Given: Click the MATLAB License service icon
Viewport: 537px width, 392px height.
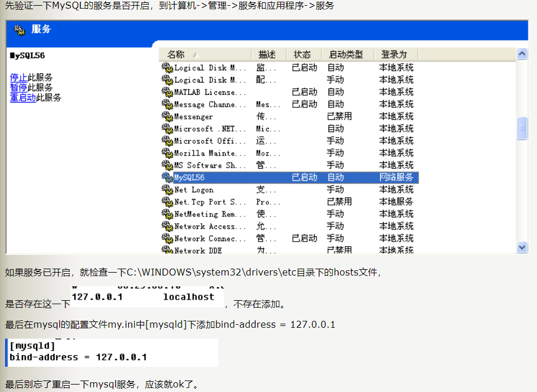Looking at the screenshot, I should (167, 92).
